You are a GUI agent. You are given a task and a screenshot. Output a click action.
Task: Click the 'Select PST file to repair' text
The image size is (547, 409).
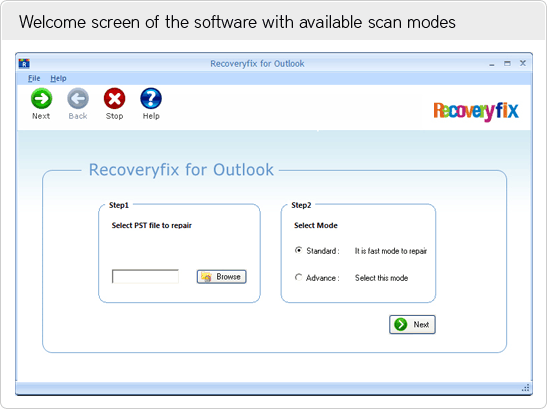coord(152,225)
